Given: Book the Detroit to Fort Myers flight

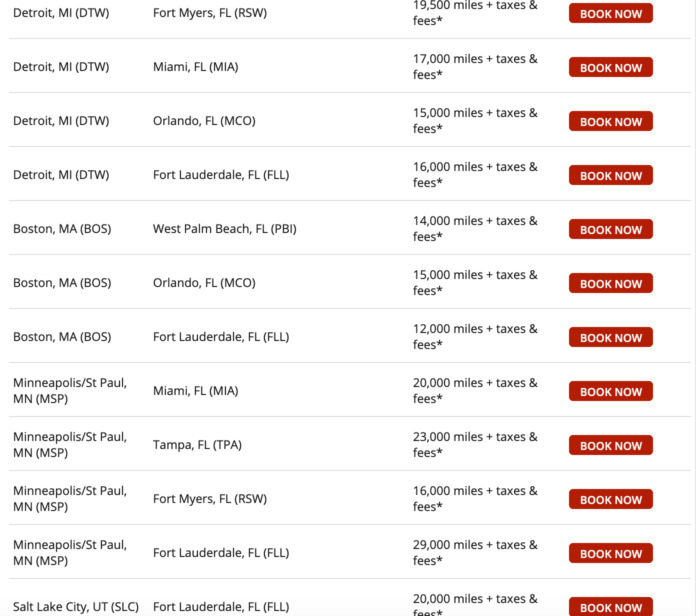Looking at the screenshot, I should pos(610,13).
